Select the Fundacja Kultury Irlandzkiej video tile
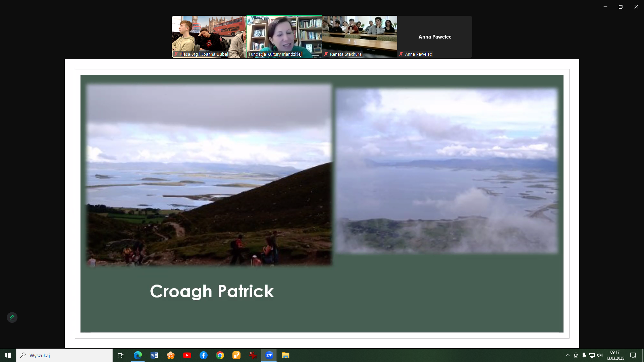The width and height of the screenshot is (644, 362). click(x=284, y=37)
